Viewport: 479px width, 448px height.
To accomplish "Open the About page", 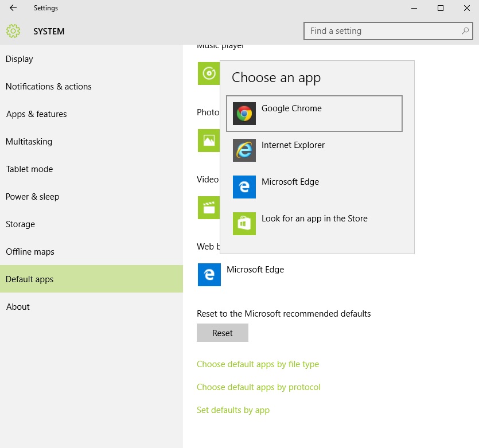I will [91, 306].
